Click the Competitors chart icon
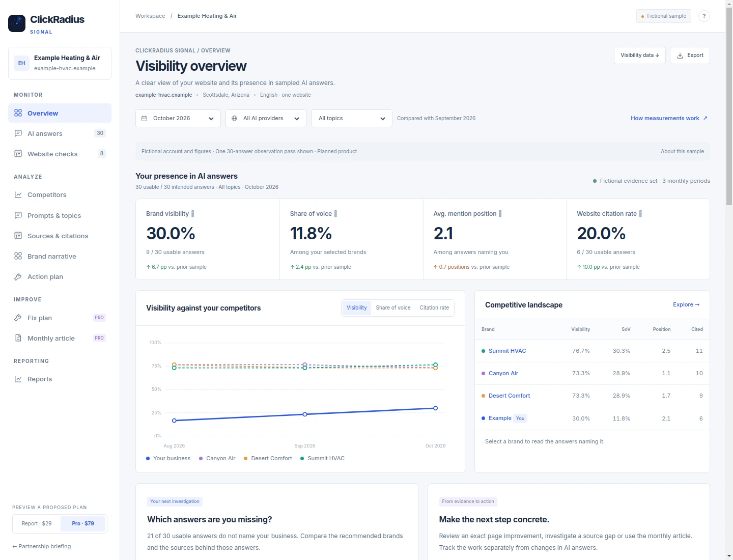Screen dimensions: 733x560 [x=18, y=194]
